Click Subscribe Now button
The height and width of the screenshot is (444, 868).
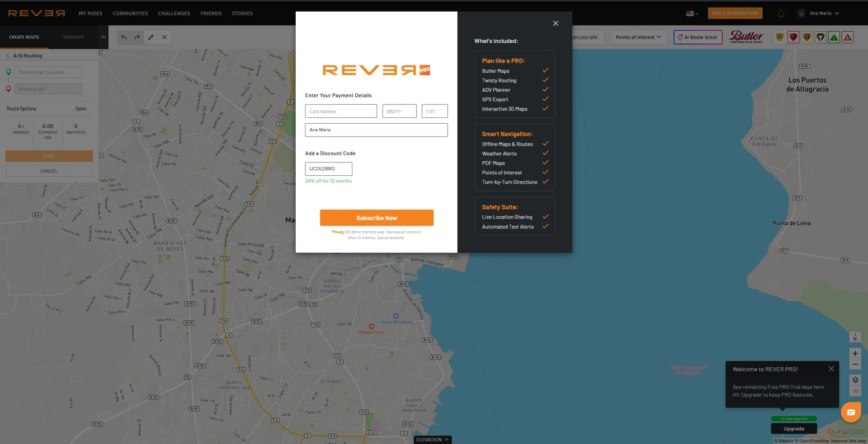click(x=377, y=218)
